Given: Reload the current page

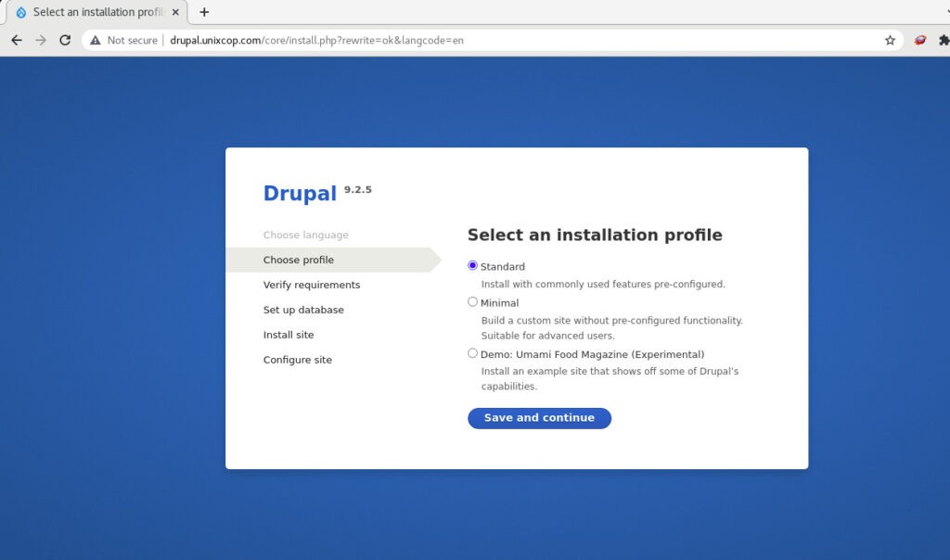Looking at the screenshot, I should [65, 41].
